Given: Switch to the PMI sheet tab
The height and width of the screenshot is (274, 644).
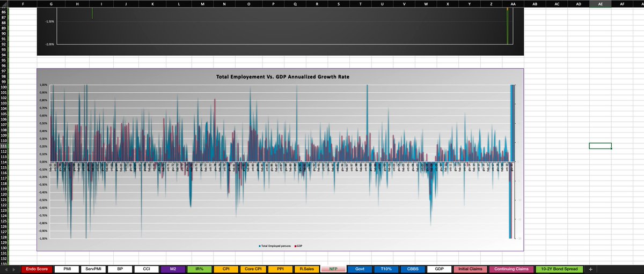Looking at the screenshot, I should pyautogui.click(x=67, y=269).
